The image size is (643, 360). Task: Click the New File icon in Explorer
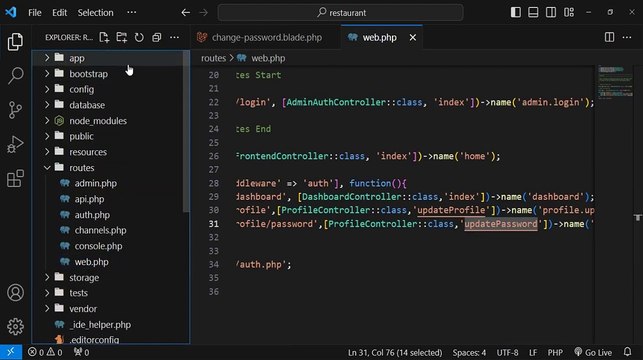click(104, 37)
